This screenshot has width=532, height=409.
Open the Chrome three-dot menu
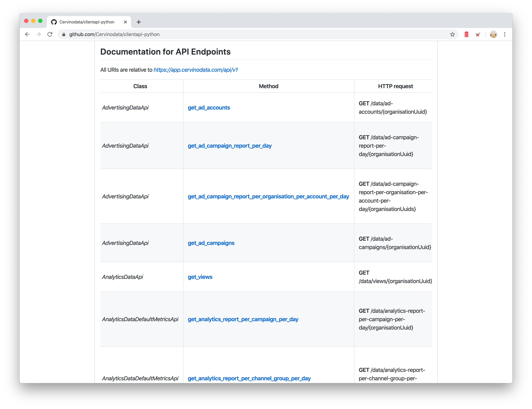[505, 34]
